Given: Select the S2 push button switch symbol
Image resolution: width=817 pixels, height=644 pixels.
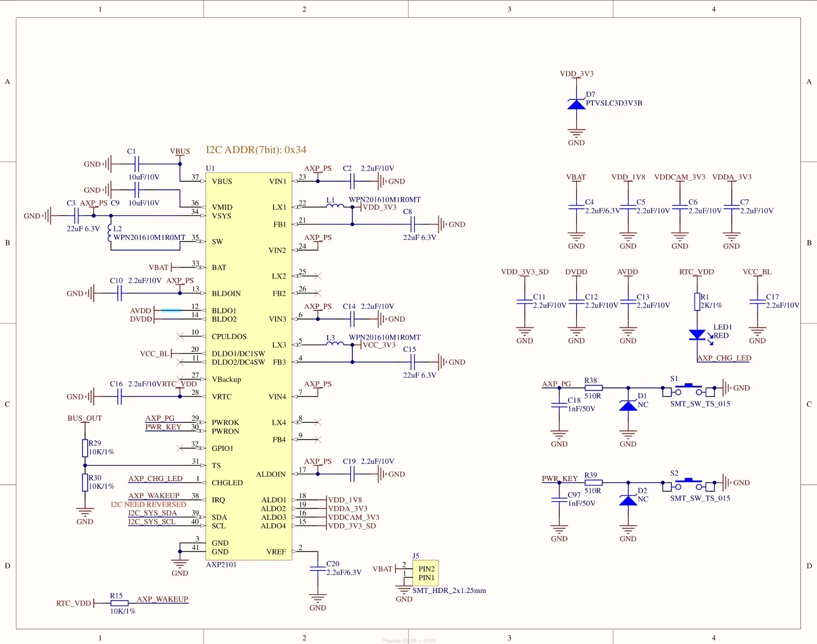Looking at the screenshot, I should 688,485.
